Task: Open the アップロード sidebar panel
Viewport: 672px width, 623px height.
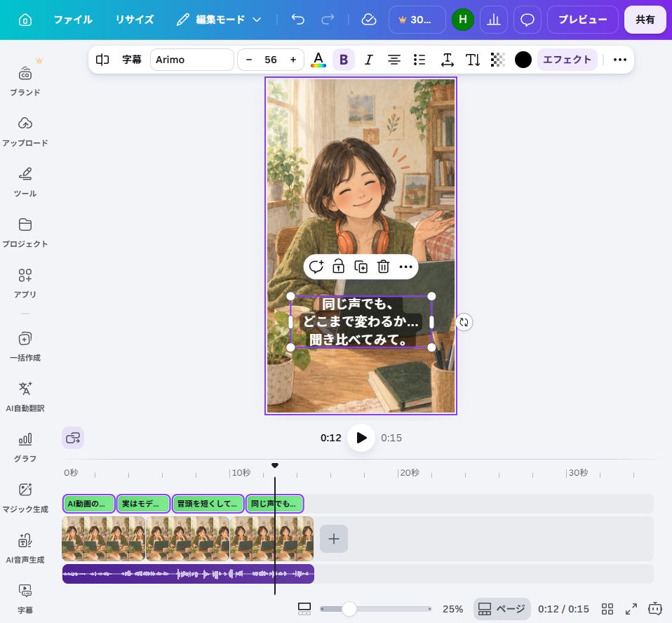Action: [25, 130]
